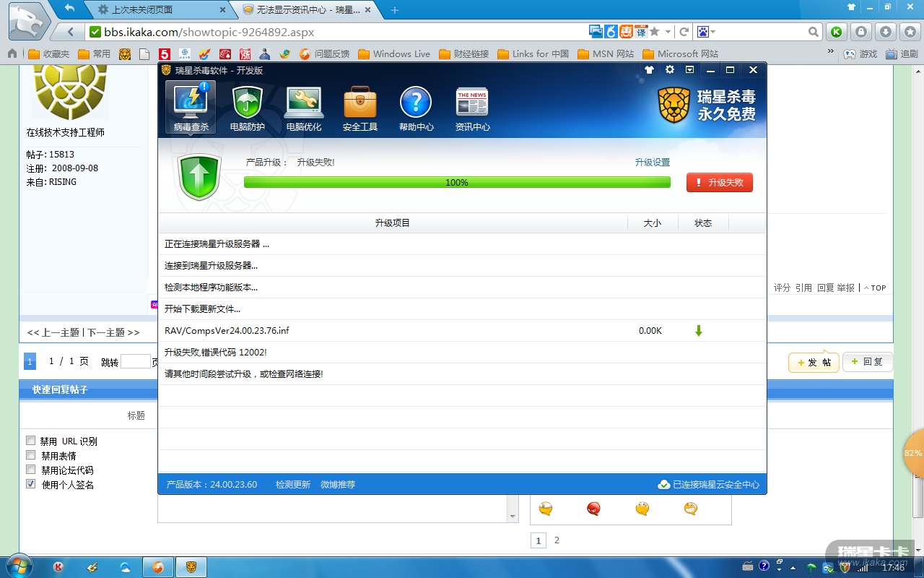Screen dimensions: 924x578
Task: Click 检测更新 in the Rising status bar
Action: click(293, 485)
